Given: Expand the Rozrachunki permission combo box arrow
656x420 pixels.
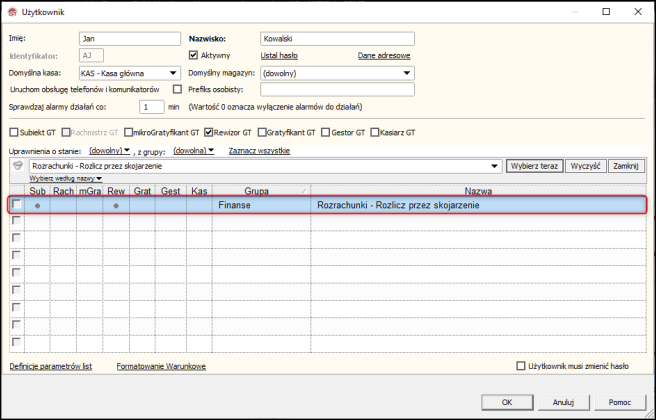Looking at the screenshot, I should tap(495, 166).
